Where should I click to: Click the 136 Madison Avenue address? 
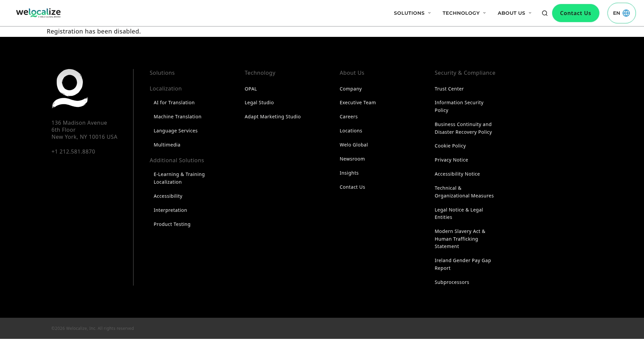[84, 130]
